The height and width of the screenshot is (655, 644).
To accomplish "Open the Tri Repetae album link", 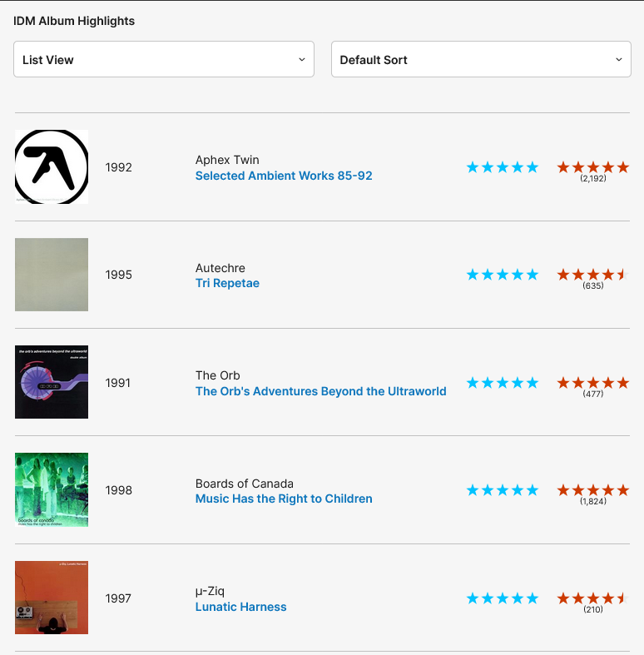I will pos(227,283).
